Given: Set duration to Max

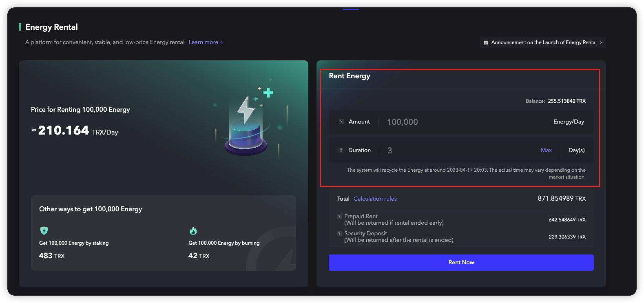Looking at the screenshot, I should coord(546,150).
